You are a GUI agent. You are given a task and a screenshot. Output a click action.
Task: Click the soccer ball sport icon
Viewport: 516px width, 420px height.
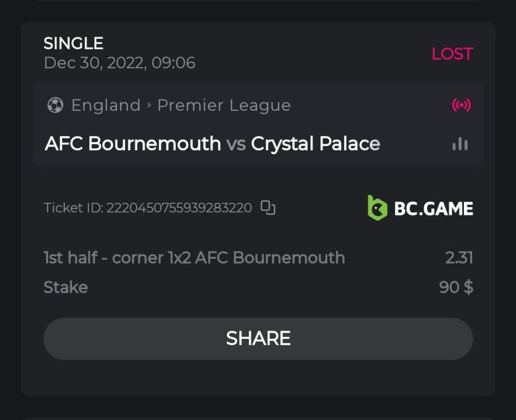pos(55,105)
